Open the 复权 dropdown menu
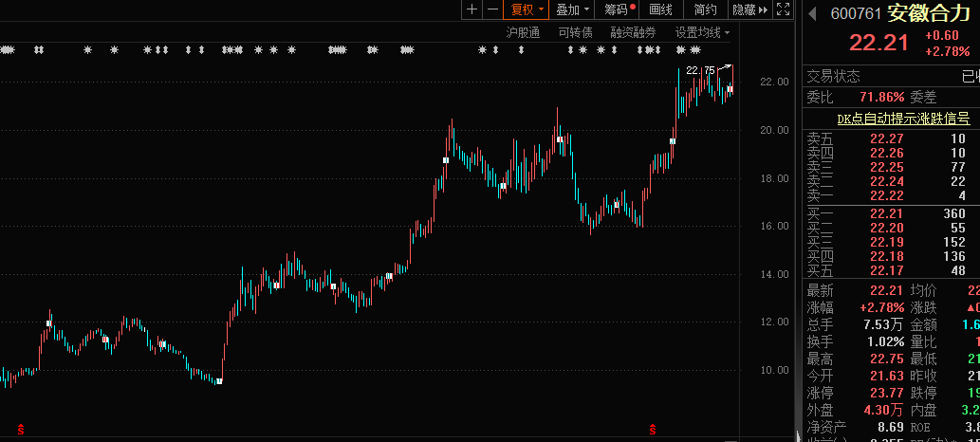 (x=527, y=9)
